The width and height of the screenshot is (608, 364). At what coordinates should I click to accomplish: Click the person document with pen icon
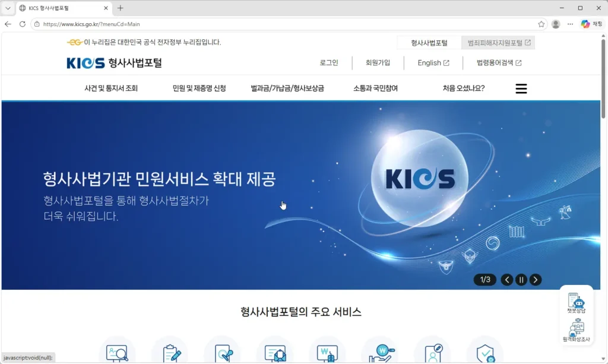(x=434, y=353)
